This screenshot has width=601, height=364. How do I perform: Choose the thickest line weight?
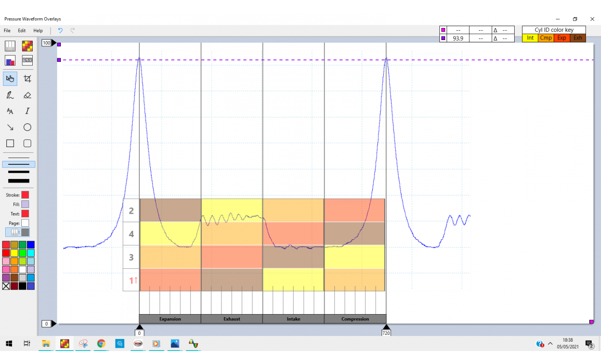pyautogui.click(x=19, y=180)
